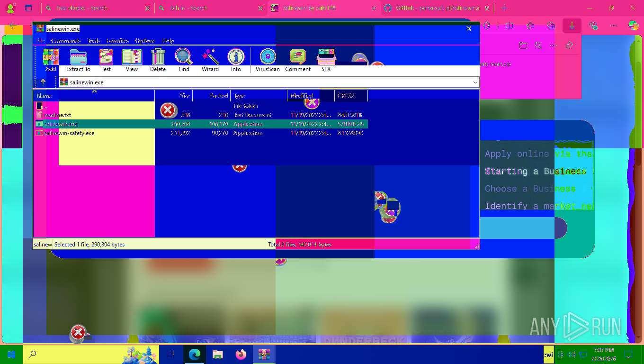
Task: Switch to the first Edge search tab
Action: 97,8
